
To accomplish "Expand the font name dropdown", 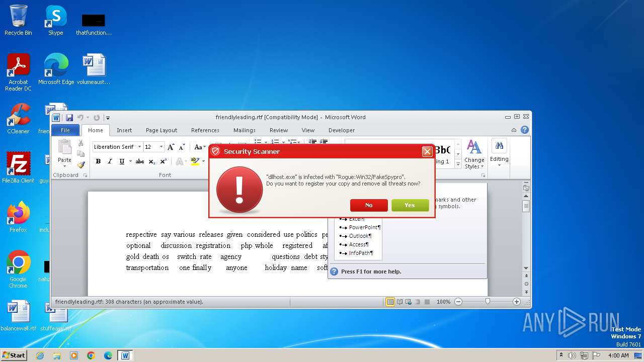I will coord(139,147).
